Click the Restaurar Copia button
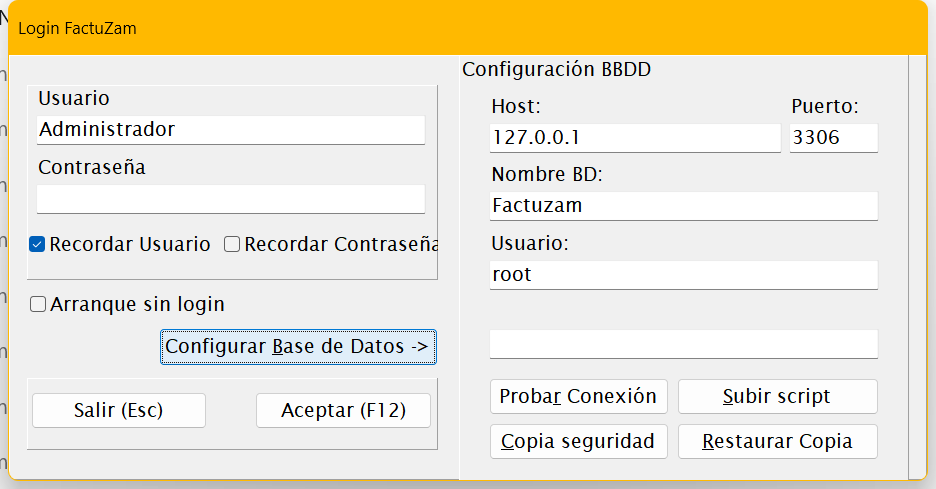Viewport: 936px width, 489px height. pyautogui.click(x=778, y=441)
